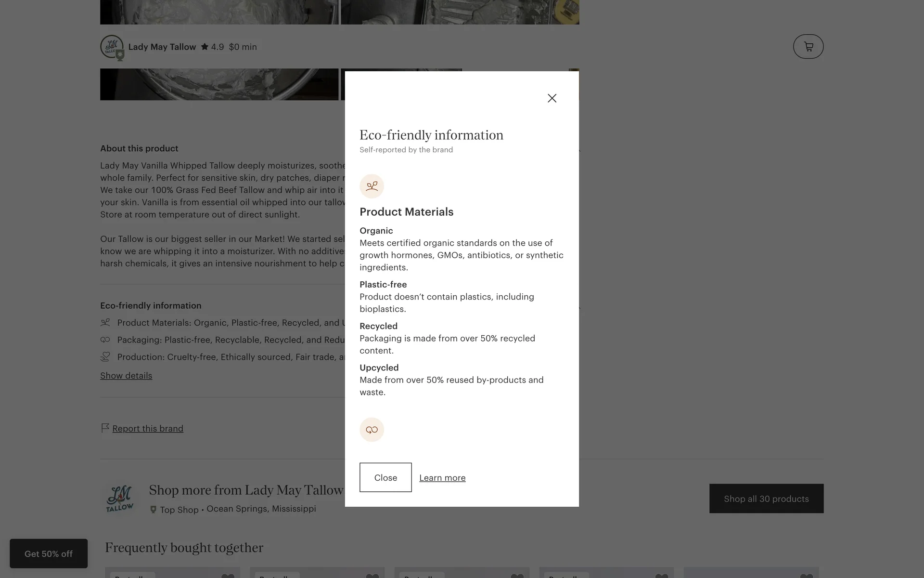Click the Packaging recycle icon in the dialog
This screenshot has width=924, height=578.
tap(372, 430)
